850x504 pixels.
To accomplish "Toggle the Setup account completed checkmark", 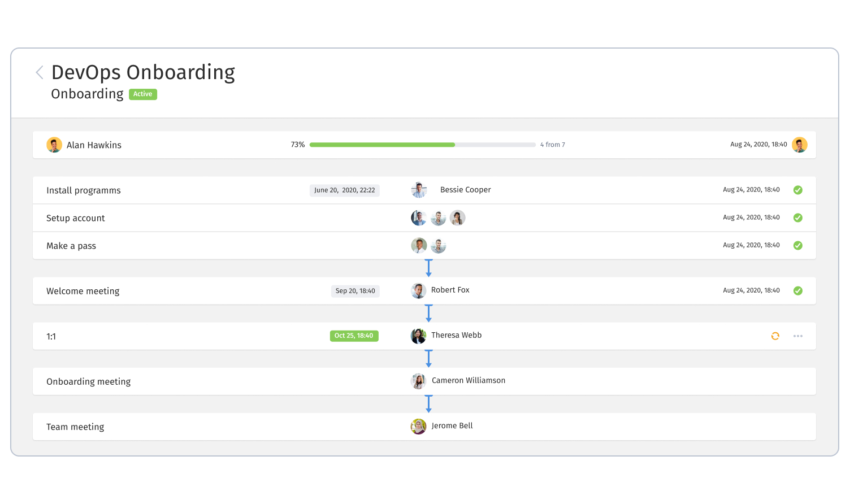I will click(798, 218).
